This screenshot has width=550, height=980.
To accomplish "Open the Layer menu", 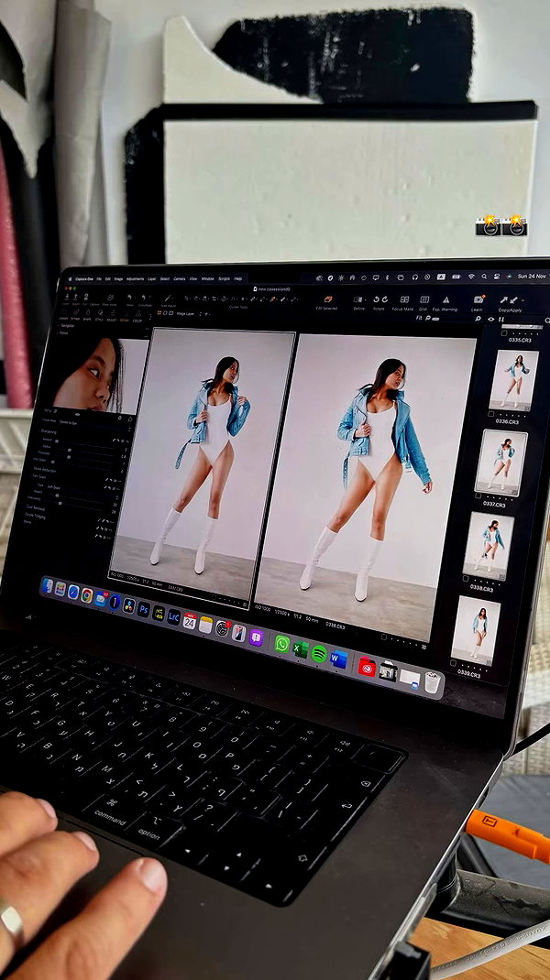I will tap(152, 278).
